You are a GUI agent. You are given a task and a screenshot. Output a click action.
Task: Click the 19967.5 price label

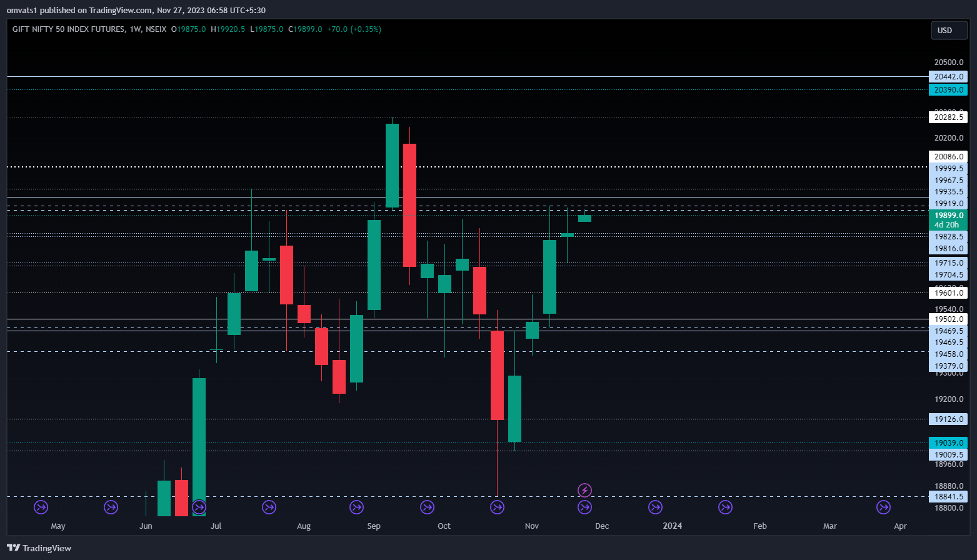pos(948,181)
